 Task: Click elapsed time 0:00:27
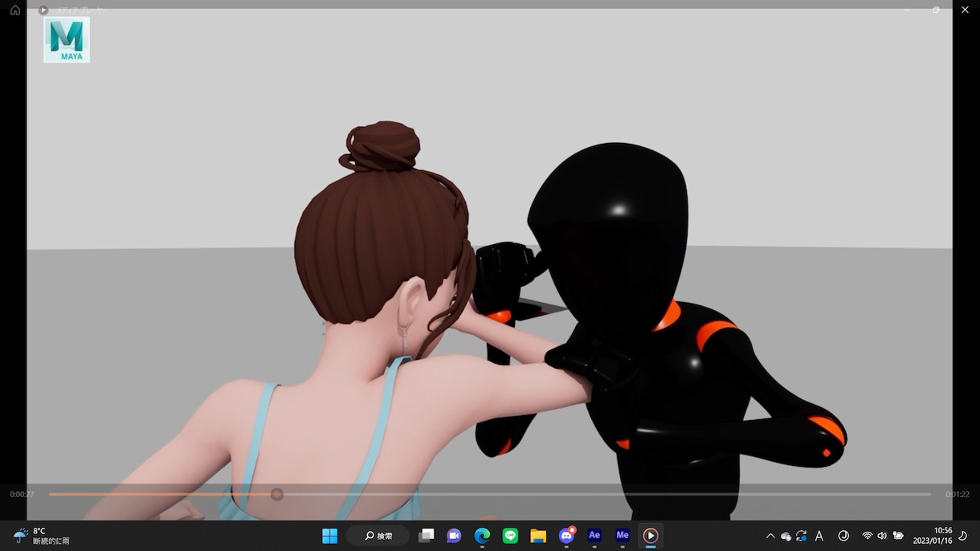point(22,495)
